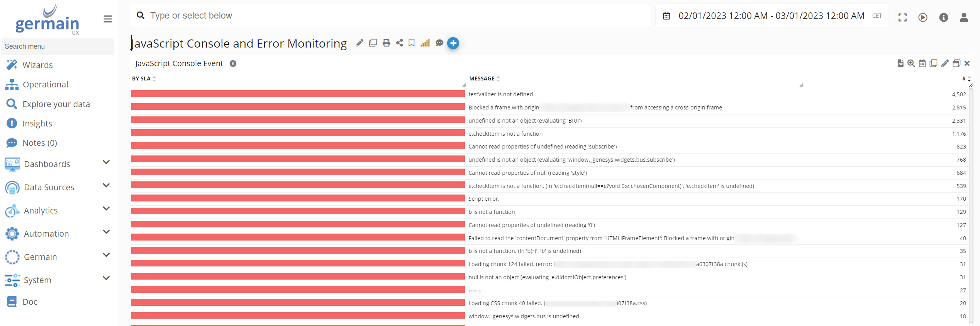This screenshot has width=980, height=326.
Task: Expand the Data Sources menu section
Action: pos(106,186)
